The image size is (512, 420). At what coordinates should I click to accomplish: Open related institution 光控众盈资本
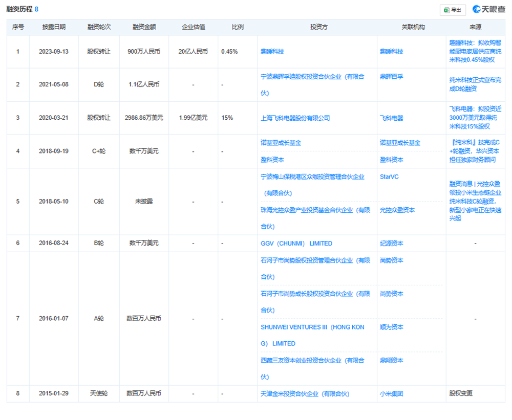click(397, 210)
